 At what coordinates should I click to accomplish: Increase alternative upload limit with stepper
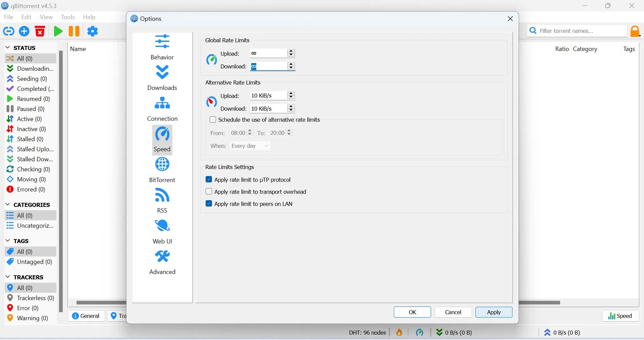[291, 94]
